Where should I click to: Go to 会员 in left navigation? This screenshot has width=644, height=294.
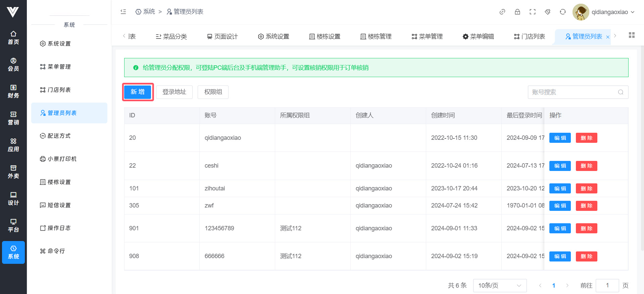tap(13, 64)
